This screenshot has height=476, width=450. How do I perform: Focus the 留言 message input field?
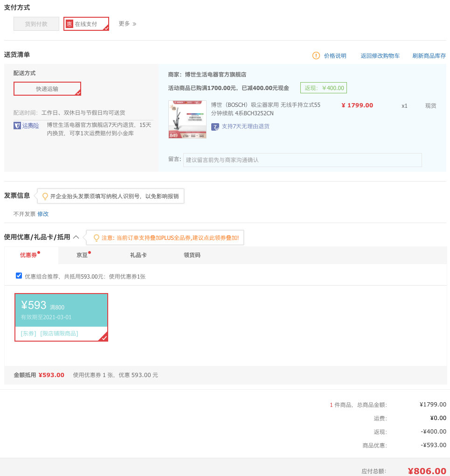point(302,160)
